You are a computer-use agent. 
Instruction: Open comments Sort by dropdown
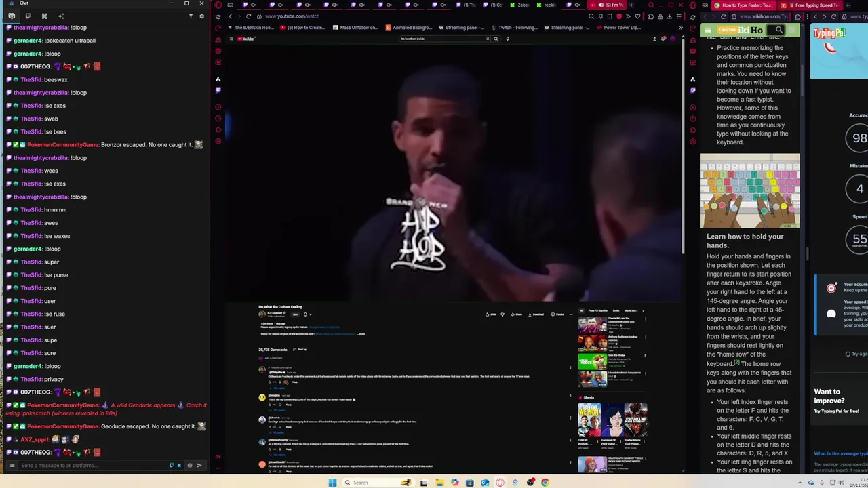(x=300, y=349)
